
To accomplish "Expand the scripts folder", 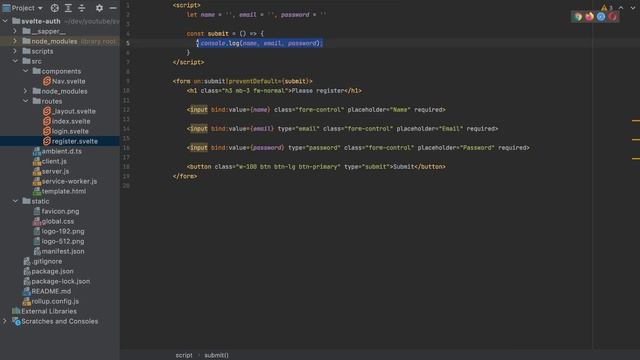I will (15, 51).
